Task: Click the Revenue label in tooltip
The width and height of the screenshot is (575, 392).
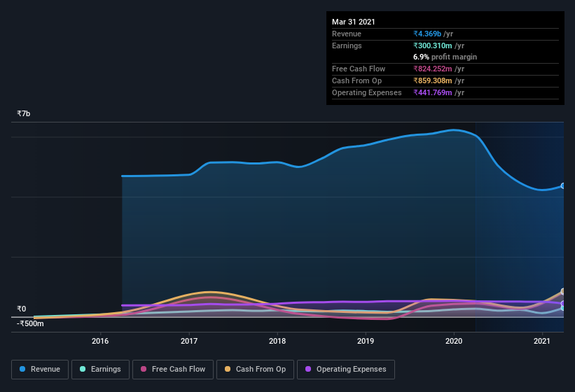Action: 347,34
